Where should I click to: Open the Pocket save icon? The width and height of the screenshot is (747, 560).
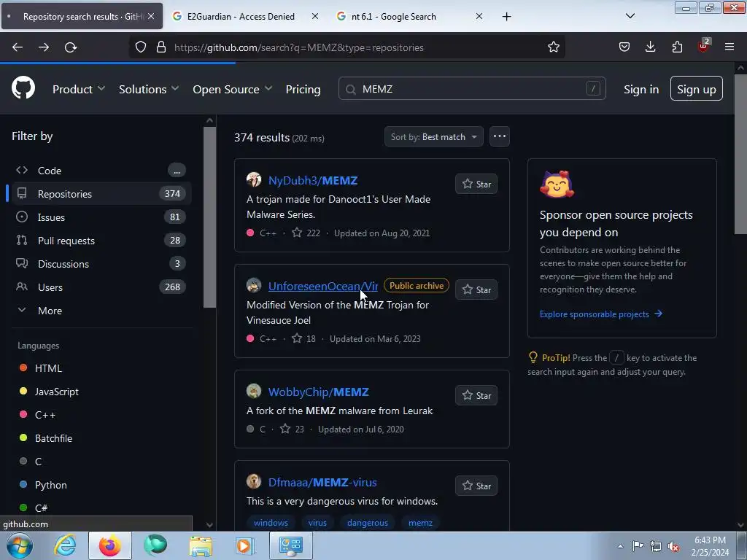point(624,47)
